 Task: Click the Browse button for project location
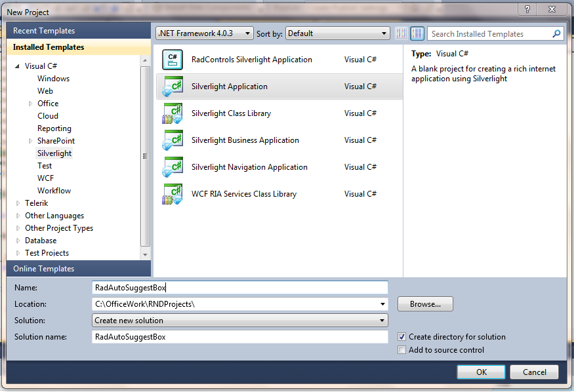coord(425,304)
